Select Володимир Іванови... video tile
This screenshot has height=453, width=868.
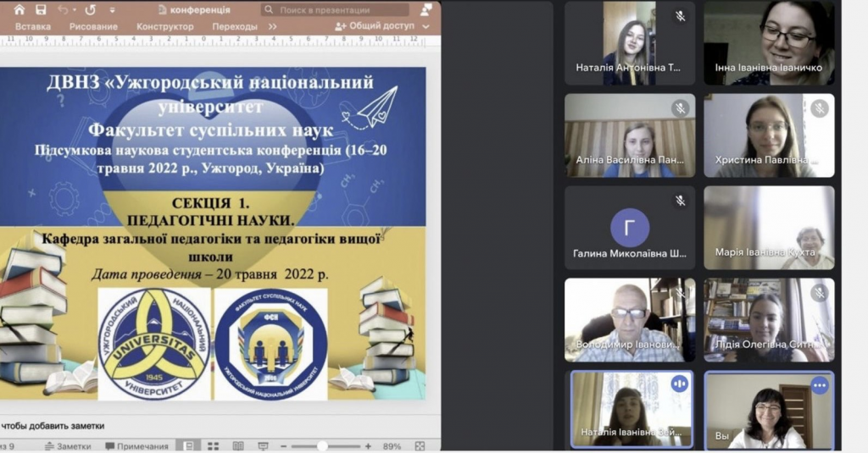coord(630,320)
